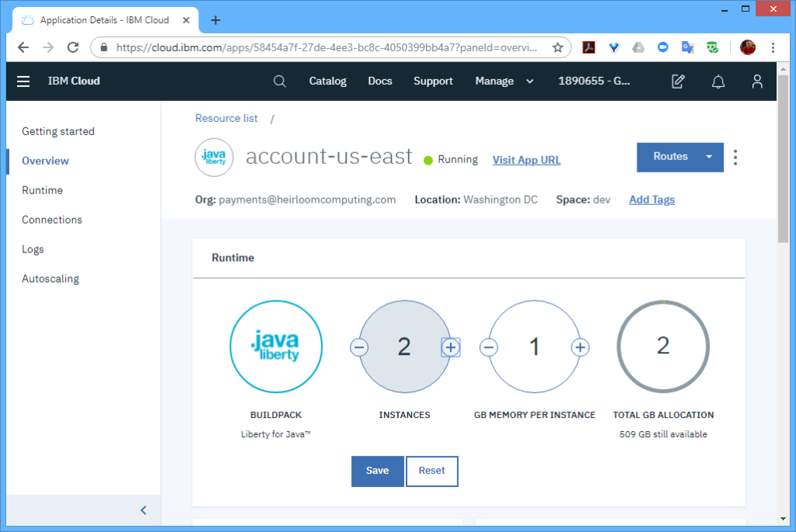Open a new browser tab

pyautogui.click(x=216, y=20)
